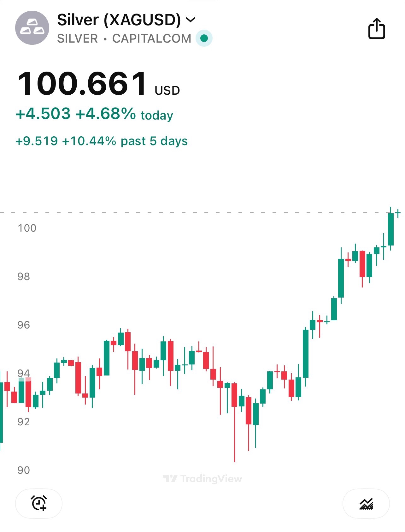The width and height of the screenshot is (405, 532).
Task: Select the +4.68% today change line
Action: (x=94, y=114)
